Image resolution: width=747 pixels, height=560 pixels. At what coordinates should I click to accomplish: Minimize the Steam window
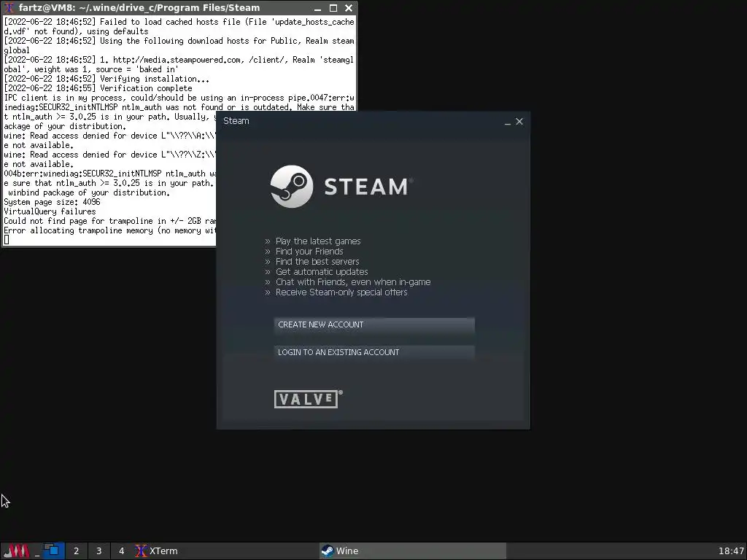[x=508, y=122]
